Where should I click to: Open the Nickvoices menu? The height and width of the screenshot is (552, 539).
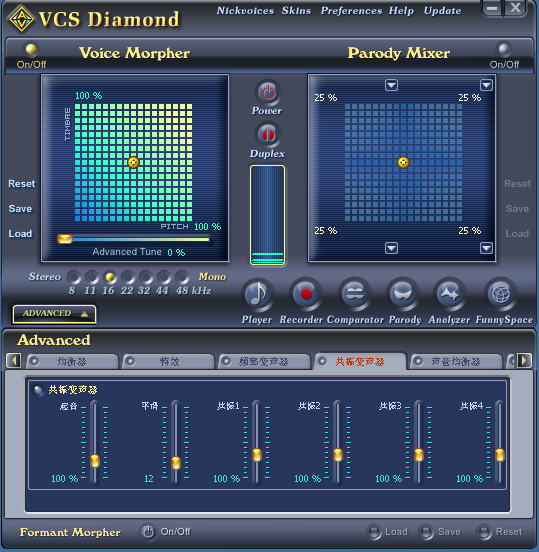coord(245,11)
